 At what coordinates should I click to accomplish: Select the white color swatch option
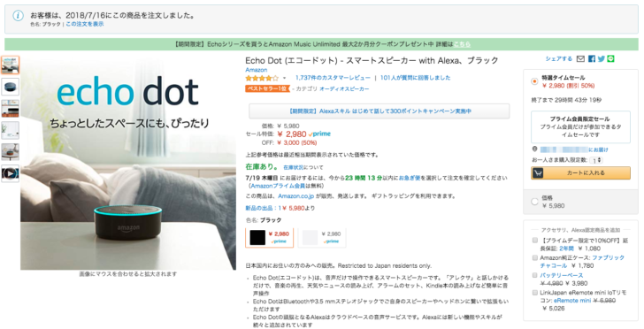[x=322, y=238]
